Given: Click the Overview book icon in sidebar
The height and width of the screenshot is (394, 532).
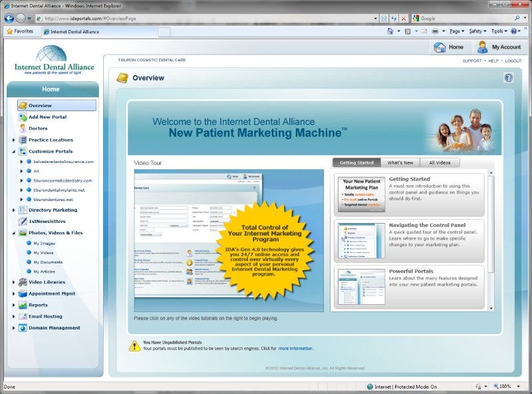Looking at the screenshot, I should pos(23,105).
